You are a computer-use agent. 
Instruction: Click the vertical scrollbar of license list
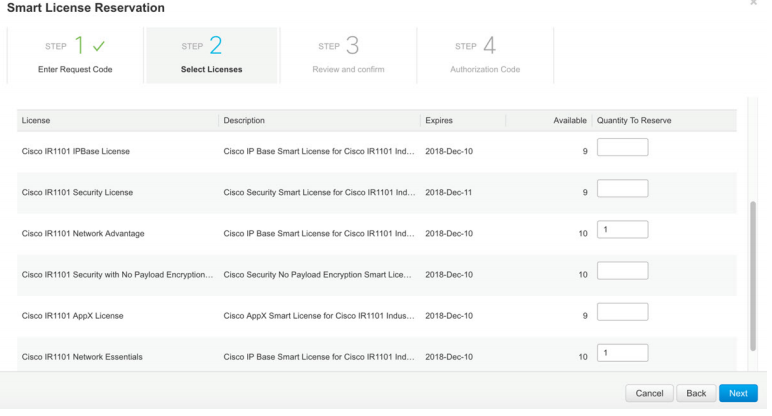click(752, 276)
